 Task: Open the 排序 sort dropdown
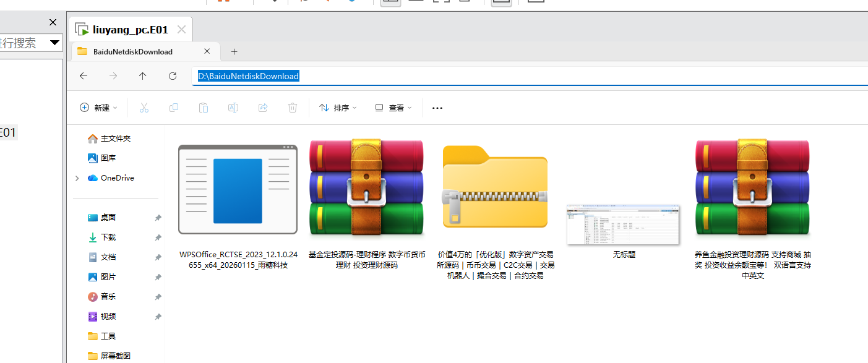pos(338,108)
